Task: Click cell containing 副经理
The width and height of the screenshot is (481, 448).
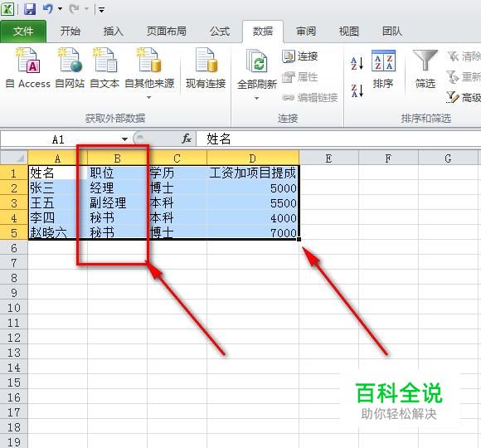Action: (x=117, y=202)
